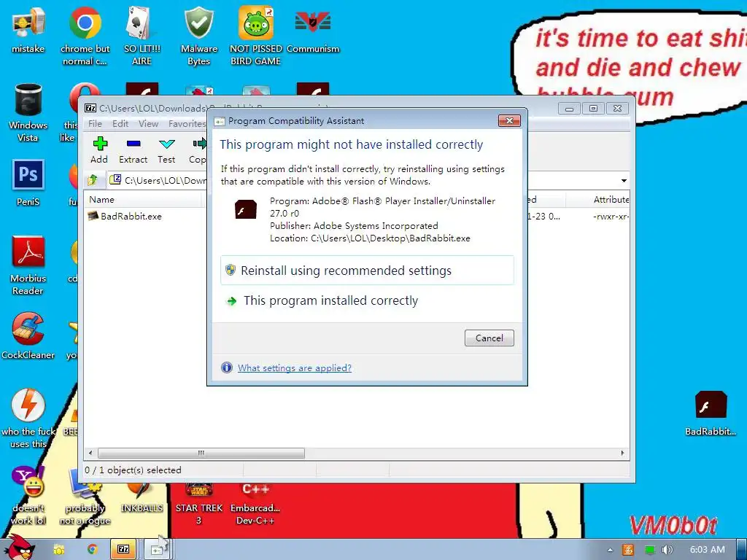Choose Reinstall using recommended settings
This screenshot has width=747, height=560.
coord(367,271)
